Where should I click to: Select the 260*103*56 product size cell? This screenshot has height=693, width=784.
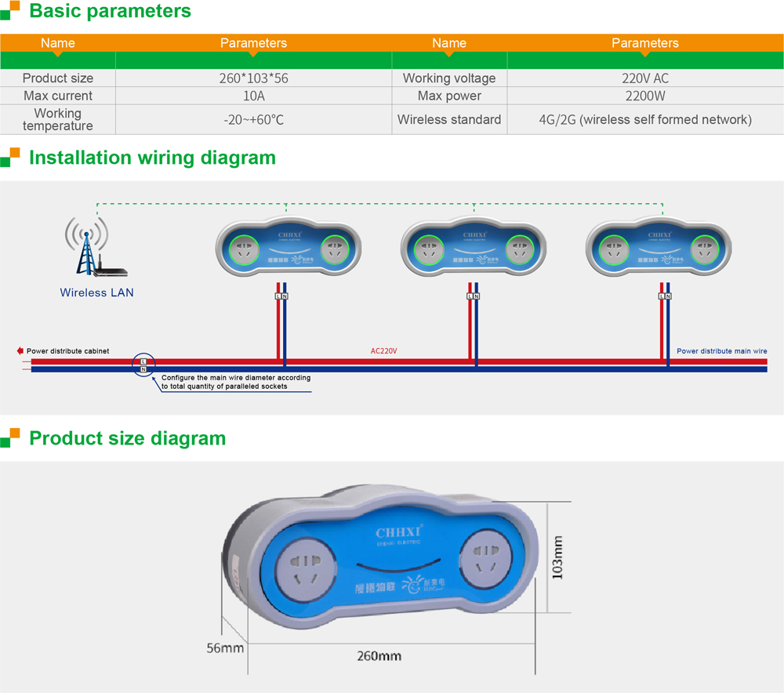(x=253, y=78)
